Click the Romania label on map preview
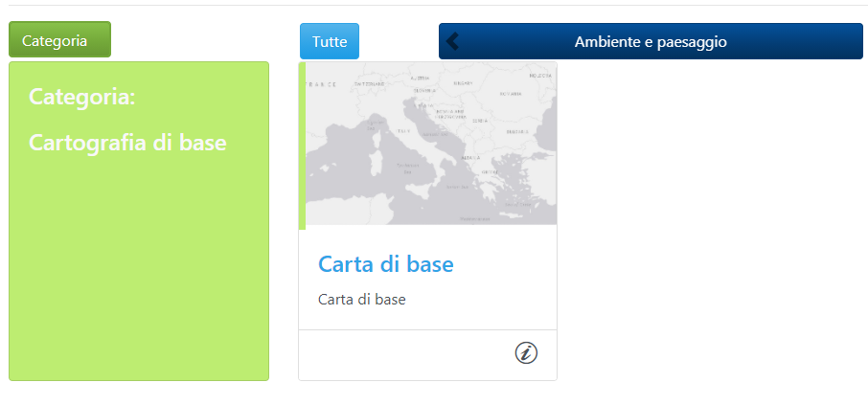Screen dimensions: 868x405 [511, 94]
